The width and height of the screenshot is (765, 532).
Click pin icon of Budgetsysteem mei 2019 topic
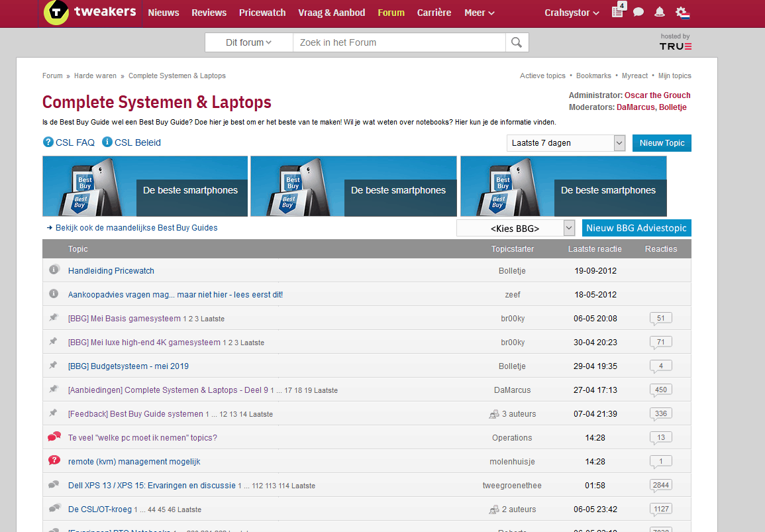pos(54,366)
